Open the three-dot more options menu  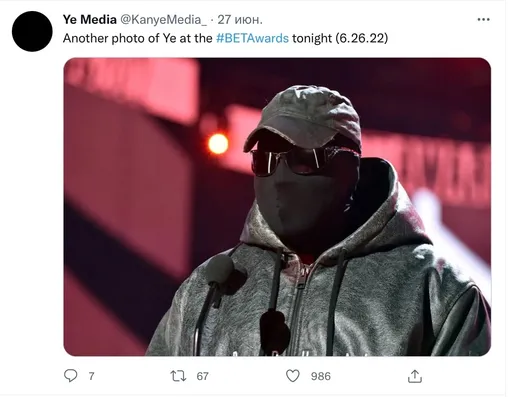click(x=483, y=20)
